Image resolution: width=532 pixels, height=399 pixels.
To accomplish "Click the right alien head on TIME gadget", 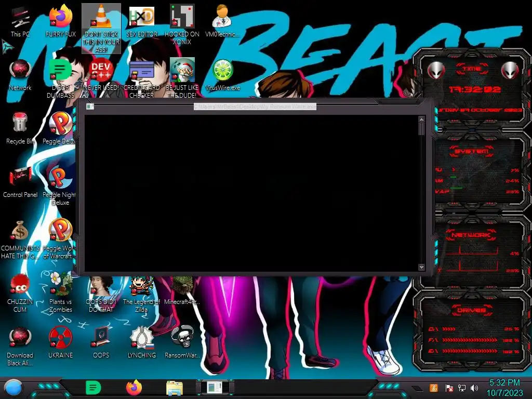I will coord(510,70).
